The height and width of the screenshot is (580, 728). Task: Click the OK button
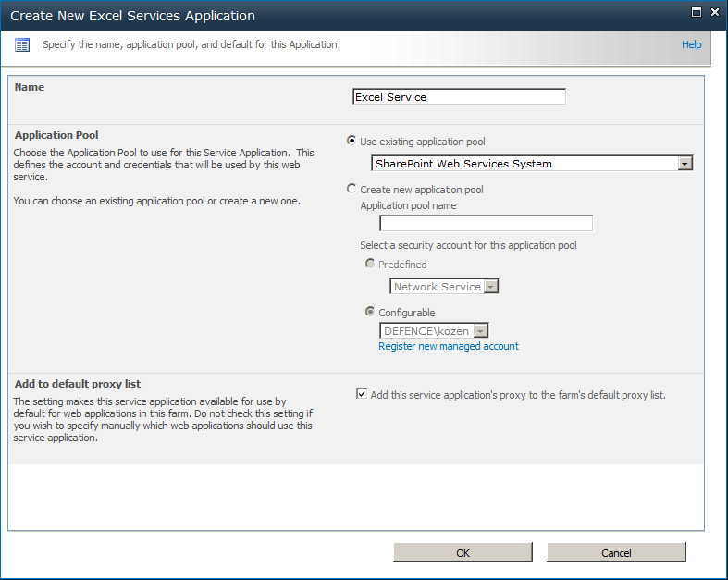pyautogui.click(x=463, y=552)
